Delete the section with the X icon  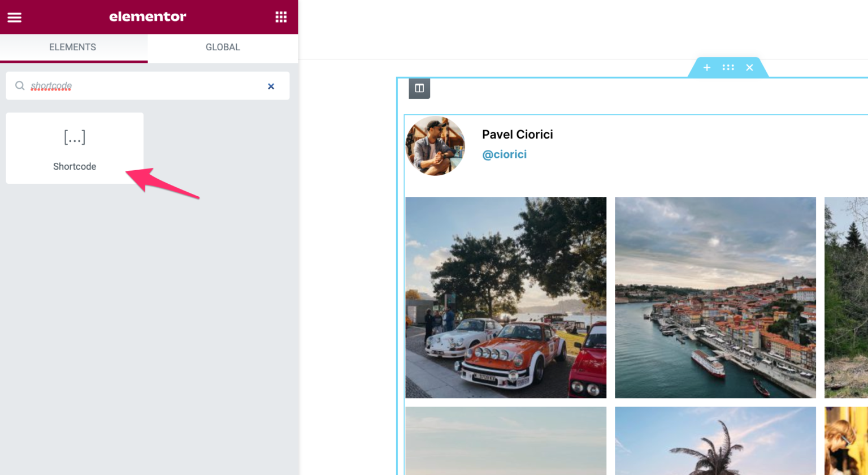click(x=749, y=68)
